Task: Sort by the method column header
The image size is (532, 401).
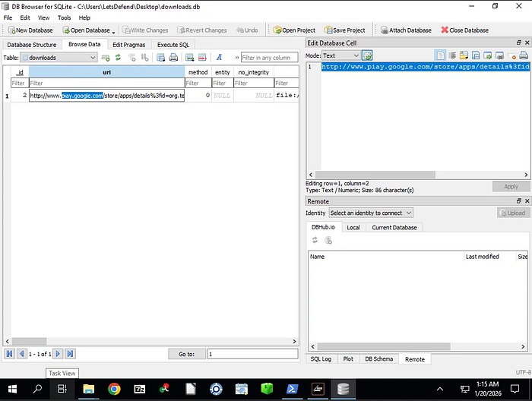Action: tap(198, 72)
